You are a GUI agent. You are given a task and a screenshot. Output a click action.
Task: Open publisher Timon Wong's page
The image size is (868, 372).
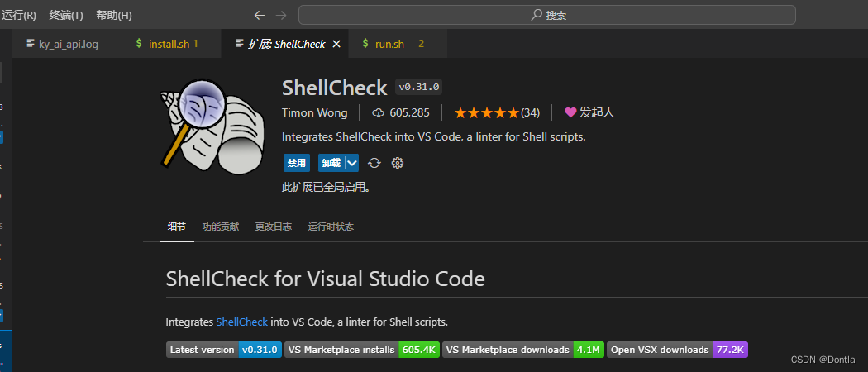314,113
